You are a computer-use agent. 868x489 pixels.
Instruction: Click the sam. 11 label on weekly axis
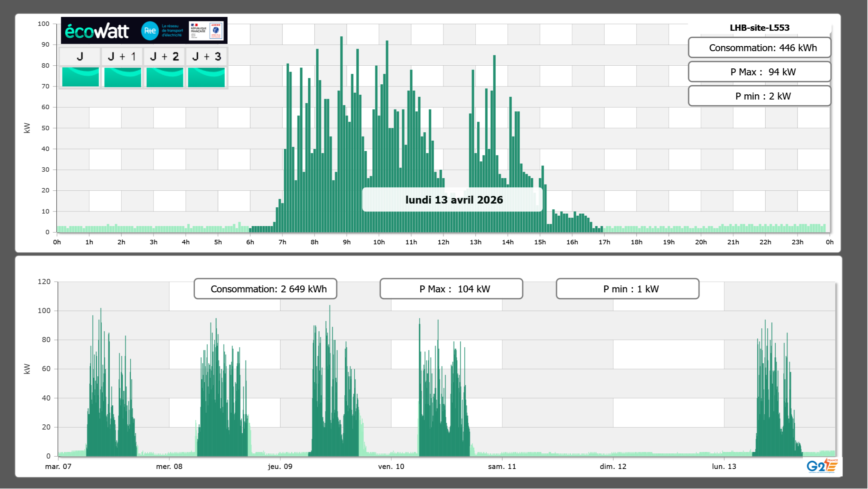502,466
